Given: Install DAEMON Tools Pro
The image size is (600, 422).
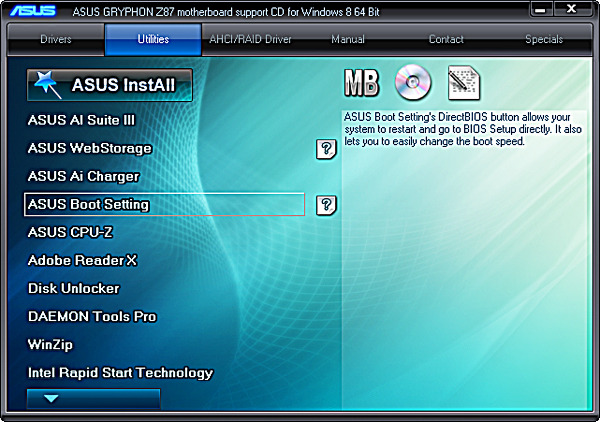Looking at the screenshot, I should (92, 316).
